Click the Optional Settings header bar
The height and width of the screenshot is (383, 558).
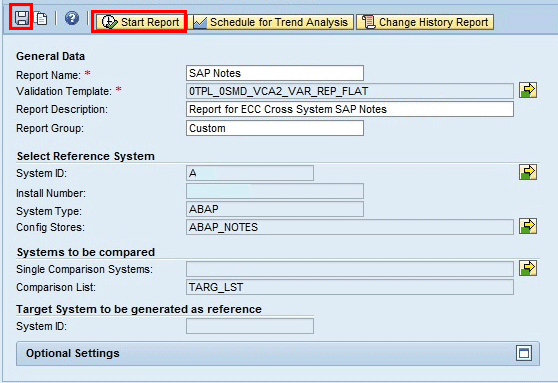278,353
